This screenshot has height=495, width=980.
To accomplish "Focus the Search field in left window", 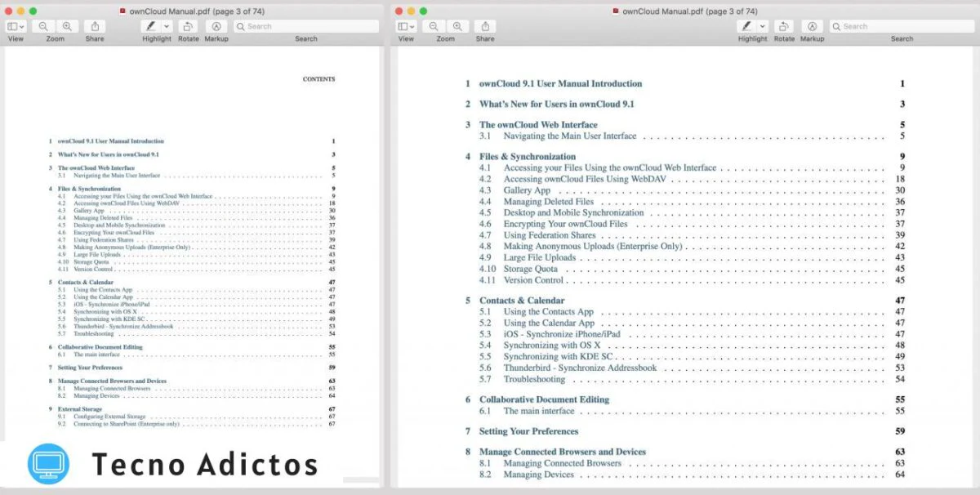I will click(306, 26).
